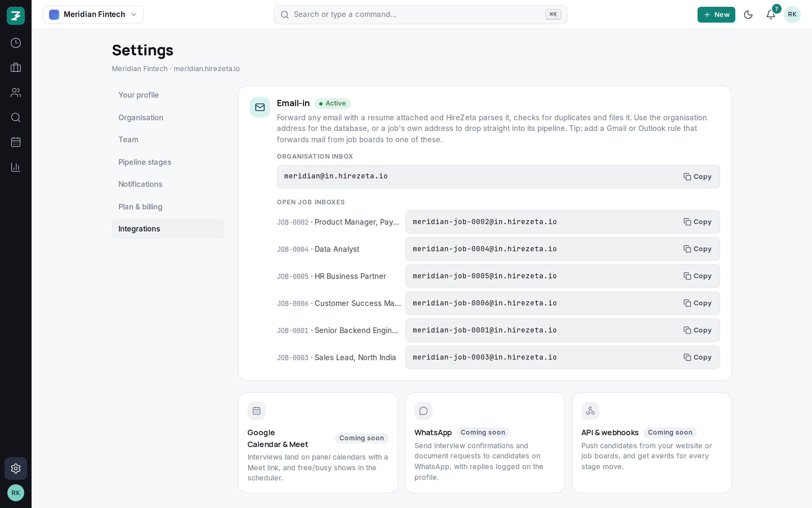Viewport: 812px width, 508px height.
Task: Open Your profile settings section
Action: tap(168, 95)
